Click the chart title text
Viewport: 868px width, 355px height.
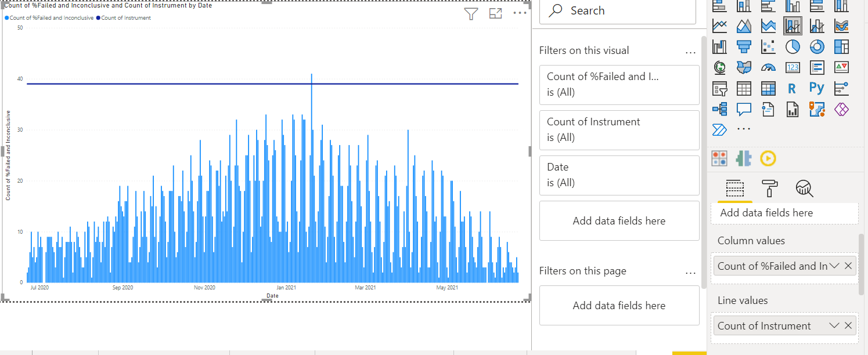tap(108, 5)
